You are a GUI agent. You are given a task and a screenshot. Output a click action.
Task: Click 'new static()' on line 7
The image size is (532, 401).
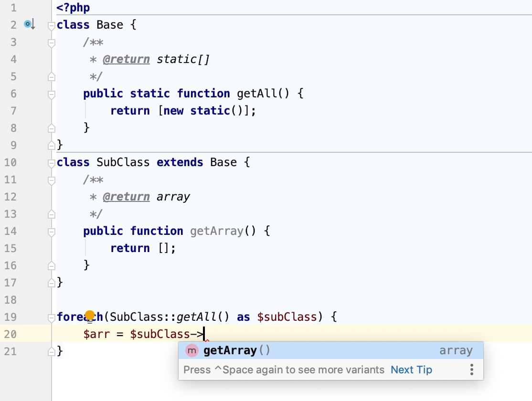point(203,111)
